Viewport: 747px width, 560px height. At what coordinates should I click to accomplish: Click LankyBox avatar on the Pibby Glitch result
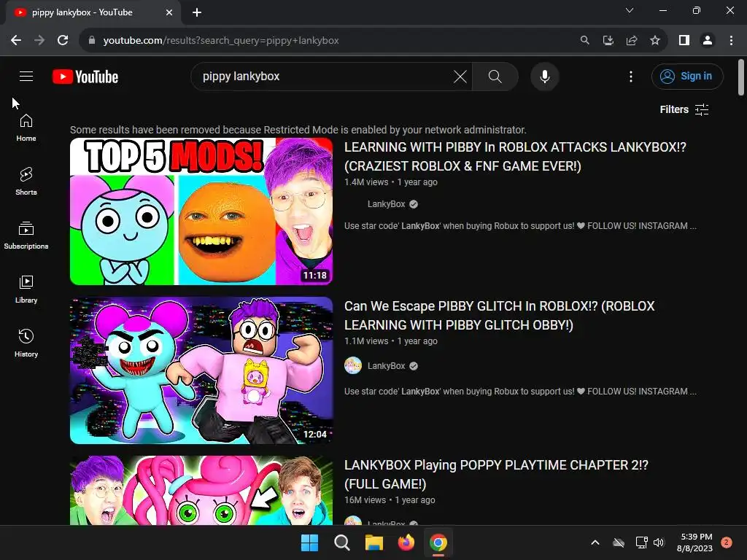pos(353,366)
